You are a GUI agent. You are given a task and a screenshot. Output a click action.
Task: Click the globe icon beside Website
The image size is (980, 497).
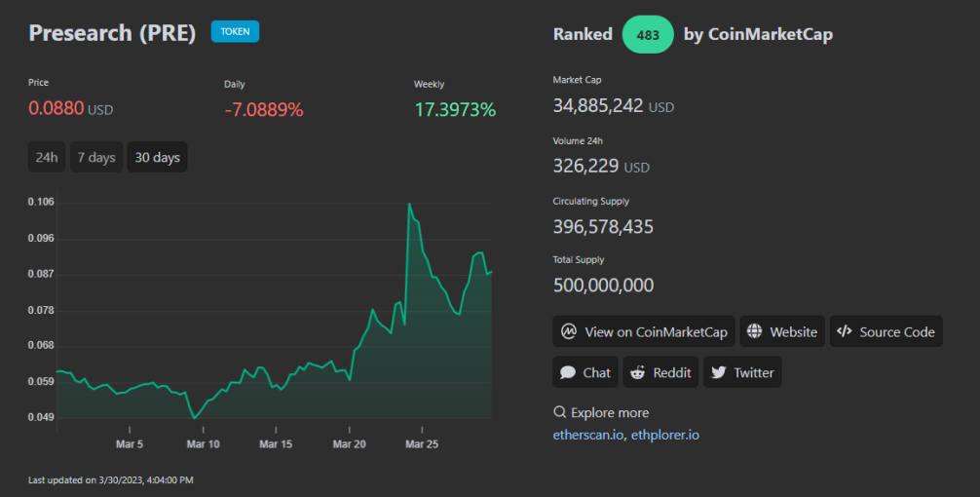click(x=754, y=331)
